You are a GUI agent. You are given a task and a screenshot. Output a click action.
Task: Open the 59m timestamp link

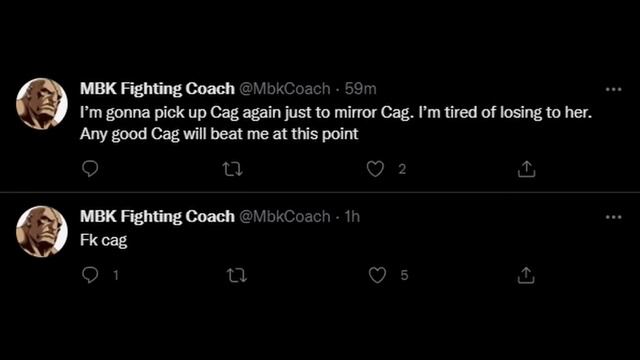(x=360, y=89)
